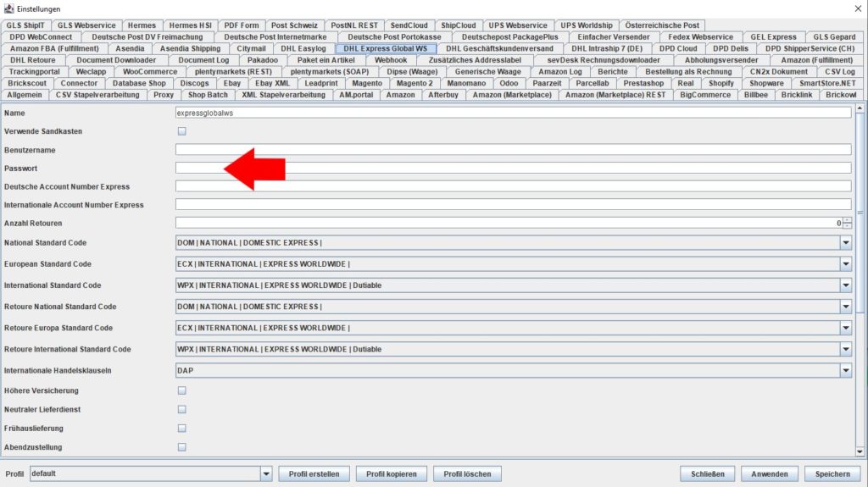Viewport: 868px width, 487px height.
Task: Open the Internationale Handelsklauseln dropdown
Action: pos(845,371)
